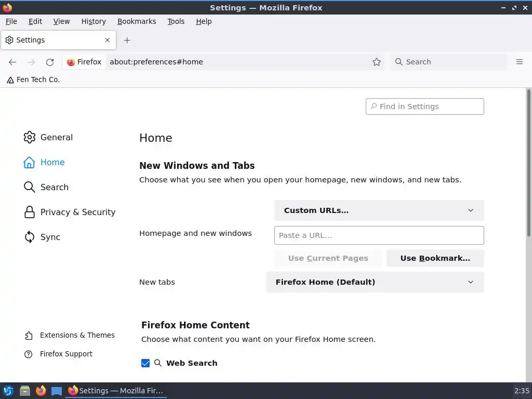
Task: Open the View menu
Action: click(x=61, y=21)
